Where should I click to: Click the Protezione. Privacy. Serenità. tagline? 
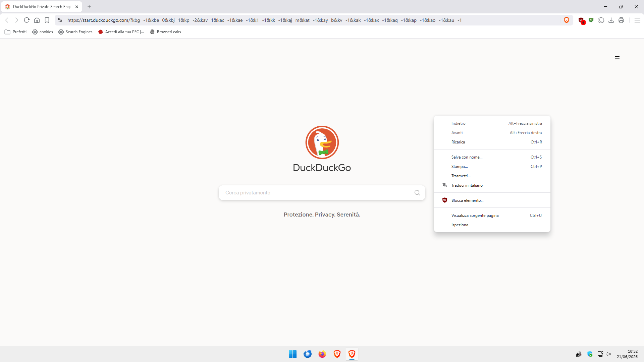coord(322,215)
